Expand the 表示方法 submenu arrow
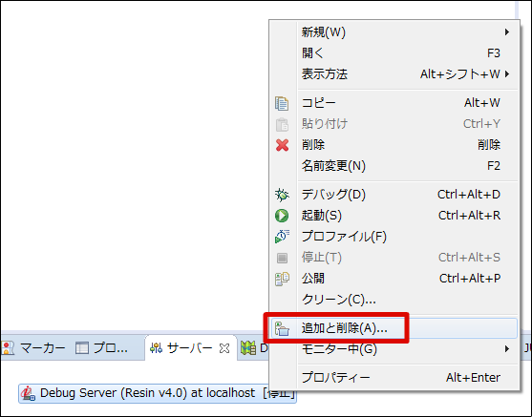 click(x=507, y=73)
